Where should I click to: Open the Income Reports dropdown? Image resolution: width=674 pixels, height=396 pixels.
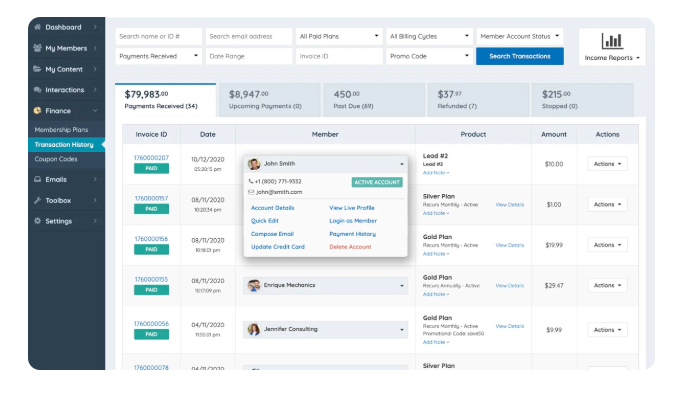[x=612, y=58]
